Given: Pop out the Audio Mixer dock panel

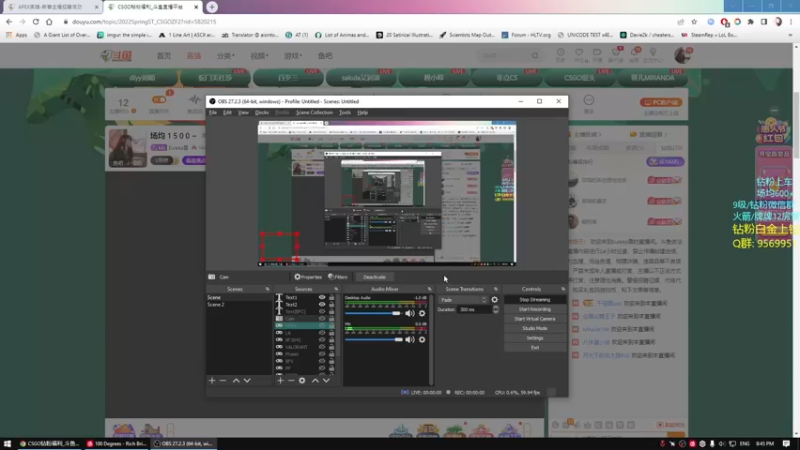Looking at the screenshot, I should [x=429, y=289].
